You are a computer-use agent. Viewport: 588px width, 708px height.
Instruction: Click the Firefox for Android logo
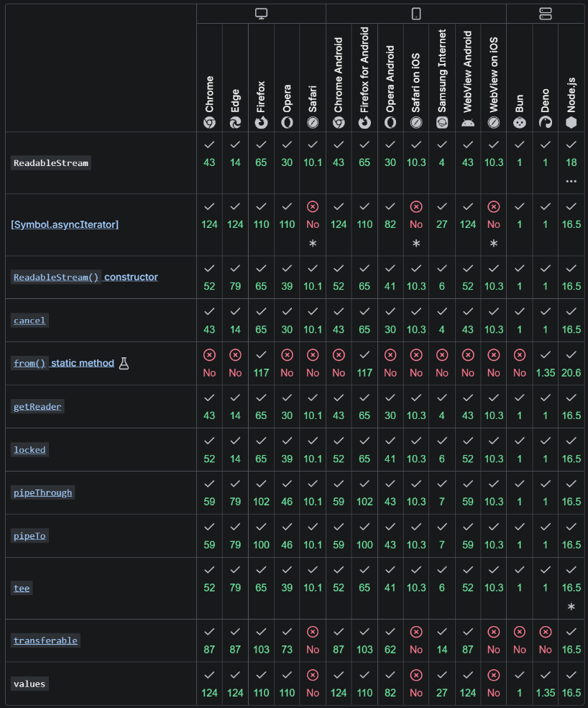tap(364, 122)
